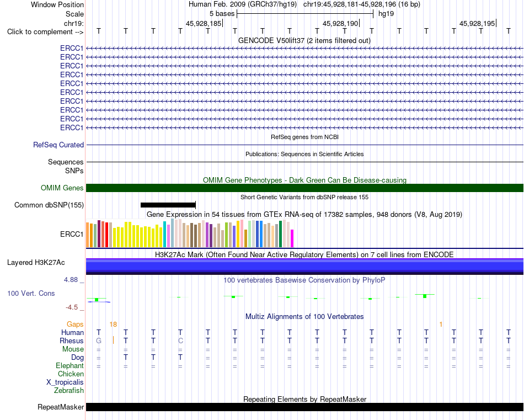Click the 45,928,185 ruler coordinate
The width and height of the screenshot is (524, 420).
coord(204,23)
